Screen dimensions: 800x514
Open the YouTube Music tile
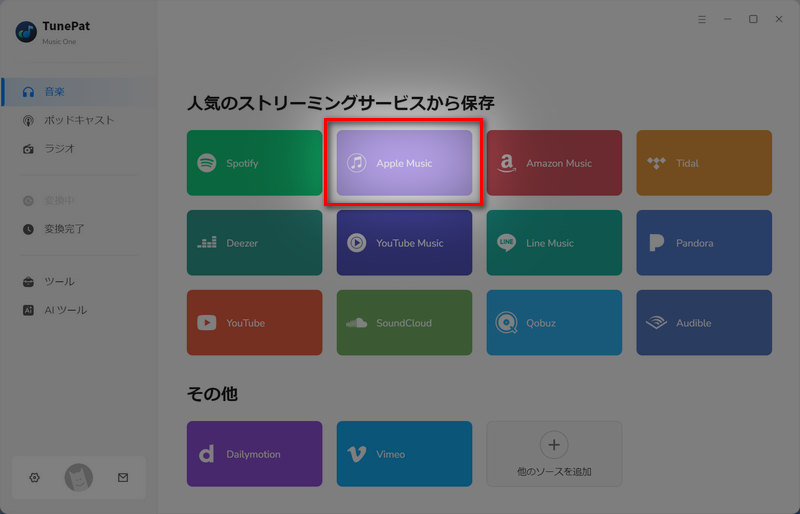tap(404, 242)
